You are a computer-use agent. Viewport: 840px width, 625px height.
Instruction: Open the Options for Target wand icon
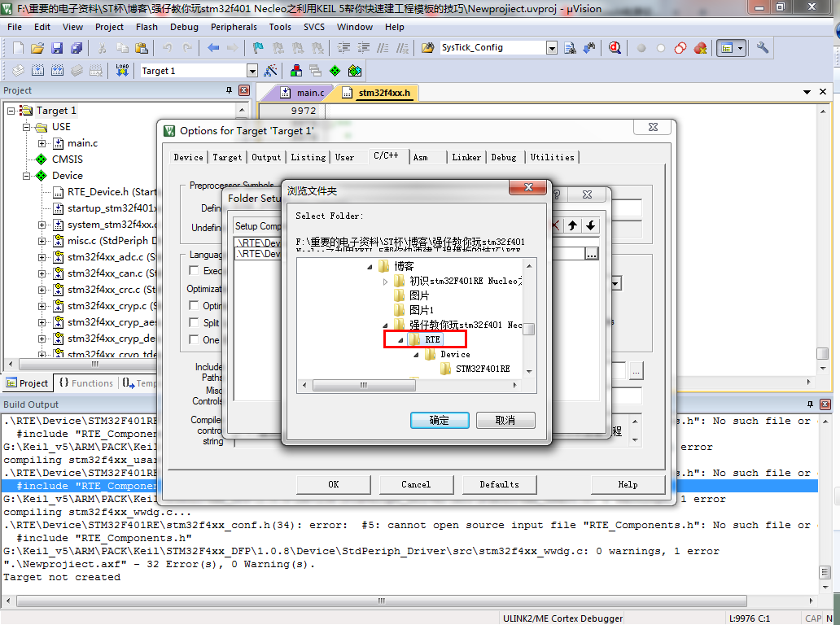point(270,71)
